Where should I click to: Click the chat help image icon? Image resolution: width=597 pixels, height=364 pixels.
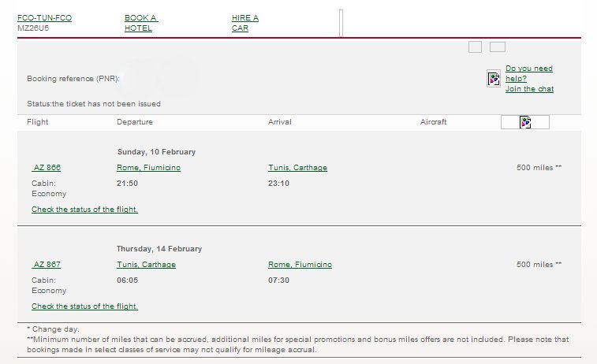494,79
